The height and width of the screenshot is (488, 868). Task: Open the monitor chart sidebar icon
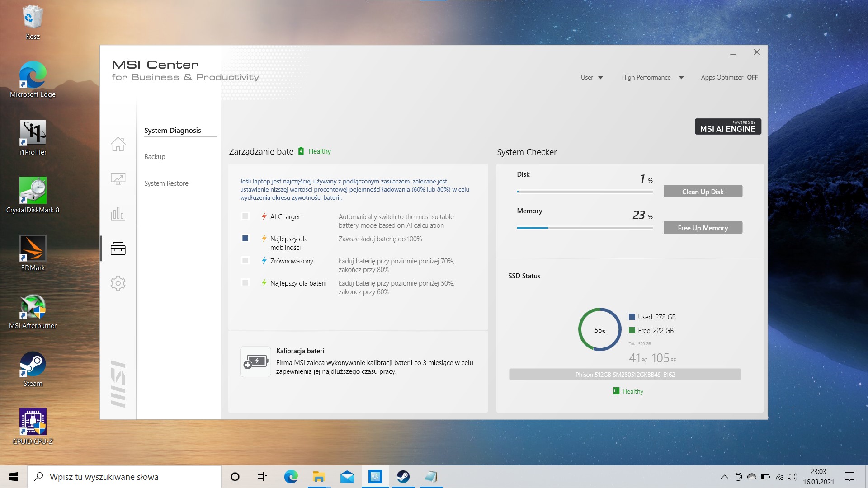[118, 179]
